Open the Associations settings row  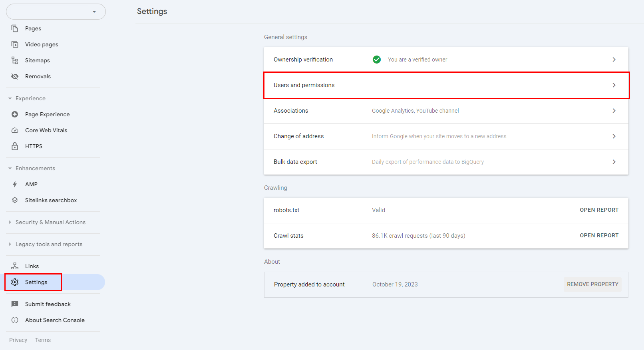(446, 111)
